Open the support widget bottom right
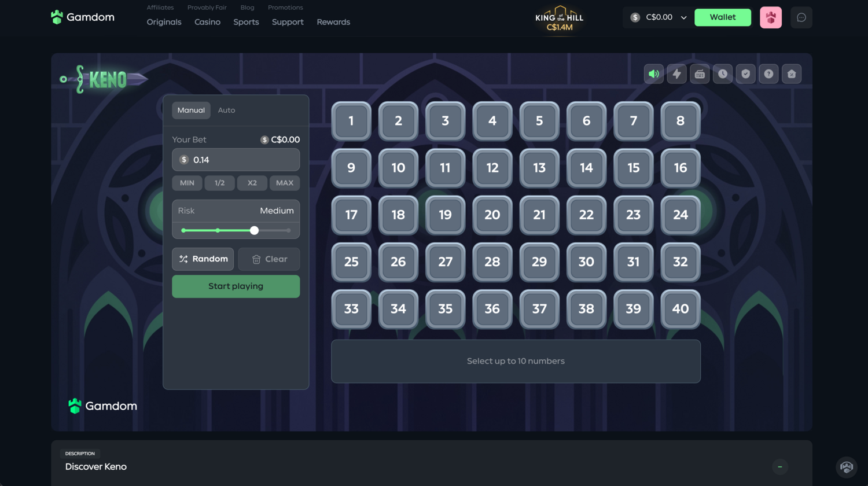 (847, 467)
